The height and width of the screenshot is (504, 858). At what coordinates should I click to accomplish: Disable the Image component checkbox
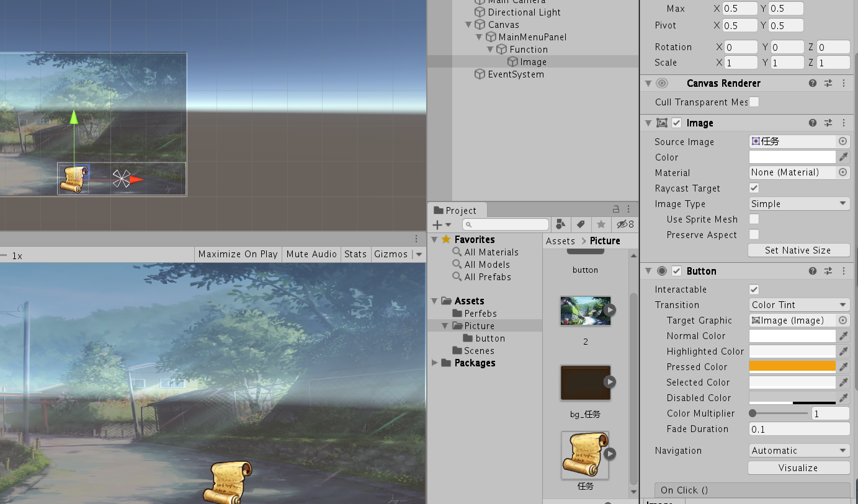[677, 123]
